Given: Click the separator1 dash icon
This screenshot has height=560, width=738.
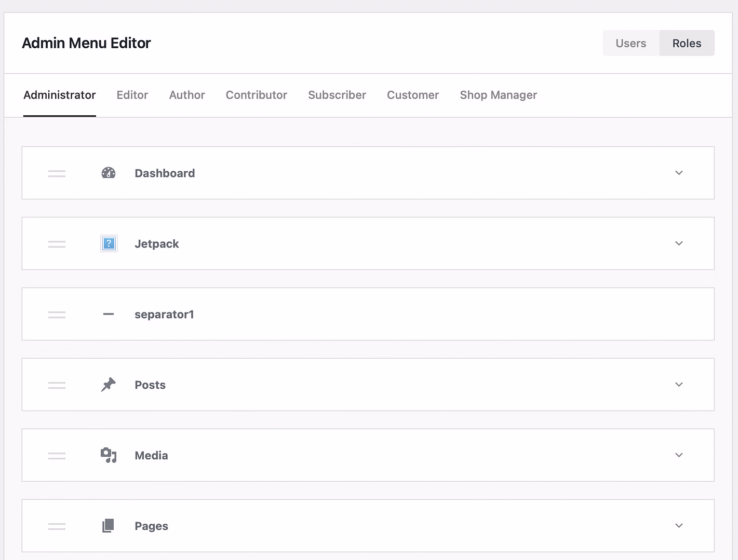Looking at the screenshot, I should tap(108, 314).
